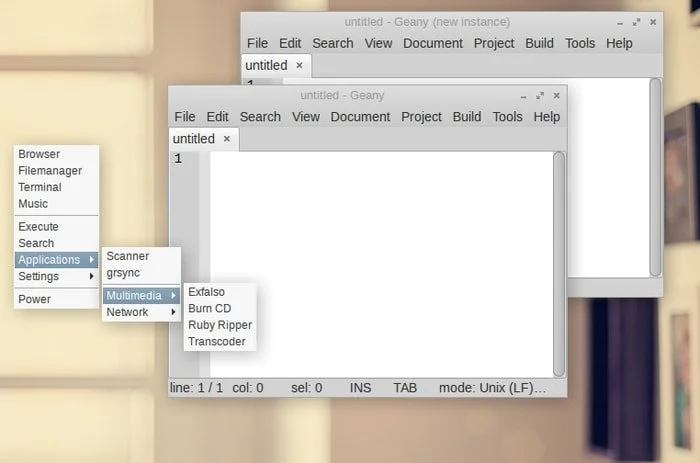Open Edit menu in front Geany window
The width and height of the screenshot is (700, 463).
coord(217,117)
